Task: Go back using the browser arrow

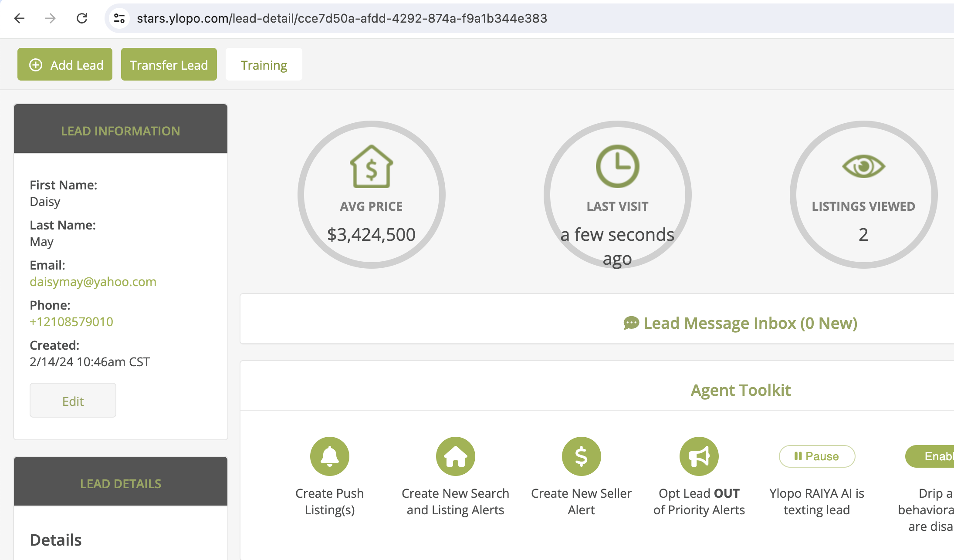Action: click(x=19, y=18)
